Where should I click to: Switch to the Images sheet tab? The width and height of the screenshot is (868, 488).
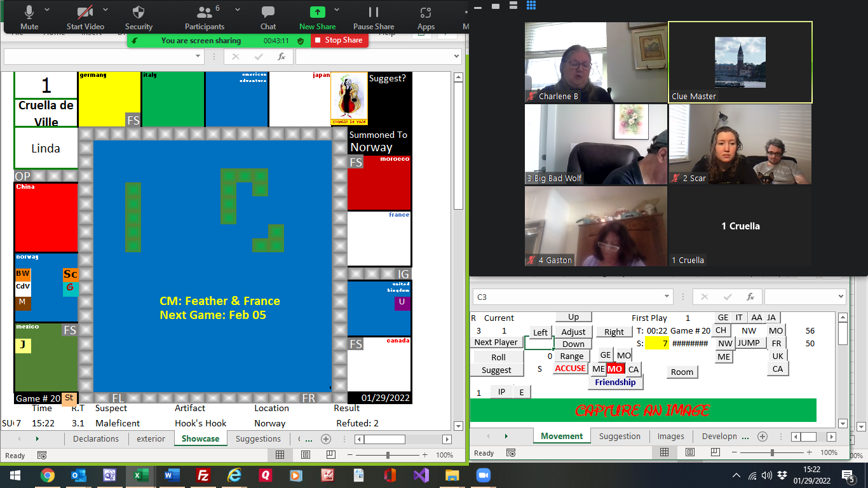[x=671, y=436]
